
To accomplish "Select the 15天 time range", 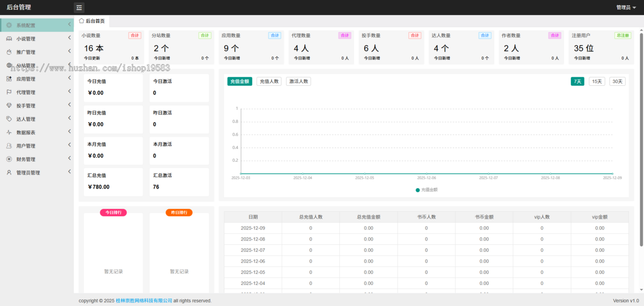I will pyautogui.click(x=597, y=81).
